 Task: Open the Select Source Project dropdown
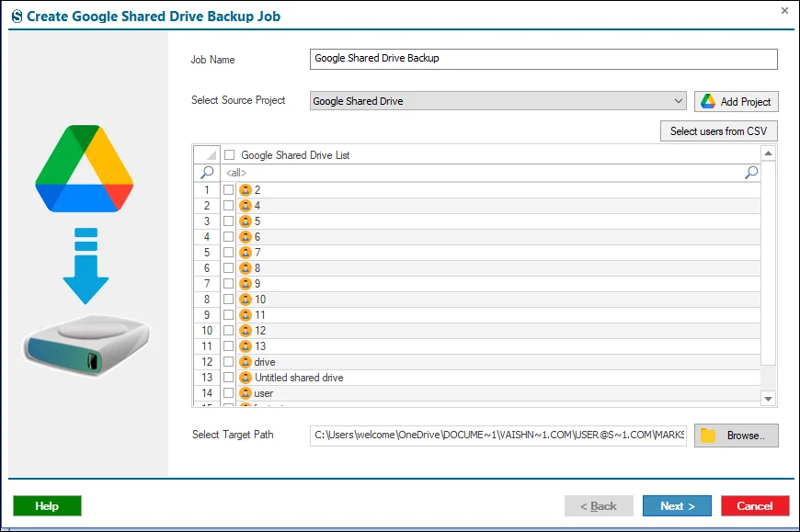498,101
